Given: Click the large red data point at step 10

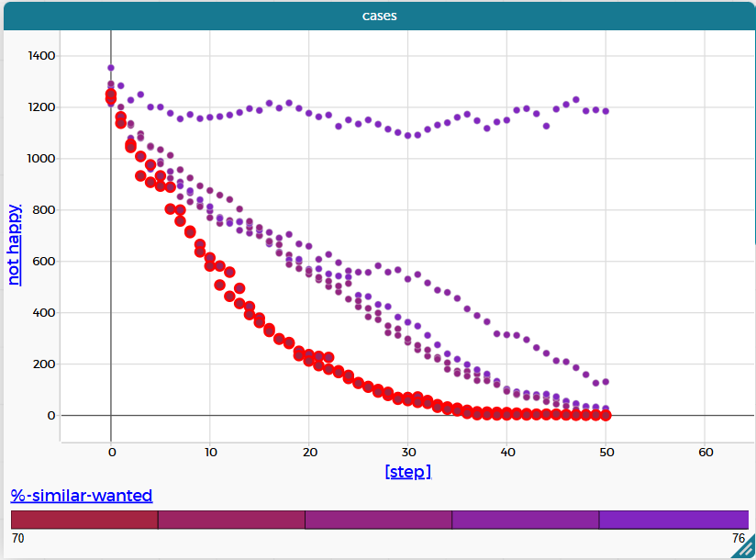Looking at the screenshot, I should (210, 258).
